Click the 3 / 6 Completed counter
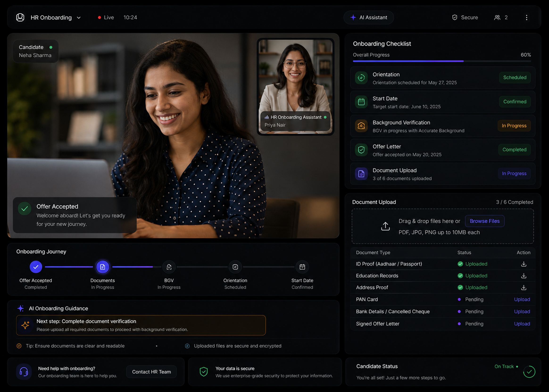The width and height of the screenshot is (549, 392). [x=514, y=202]
